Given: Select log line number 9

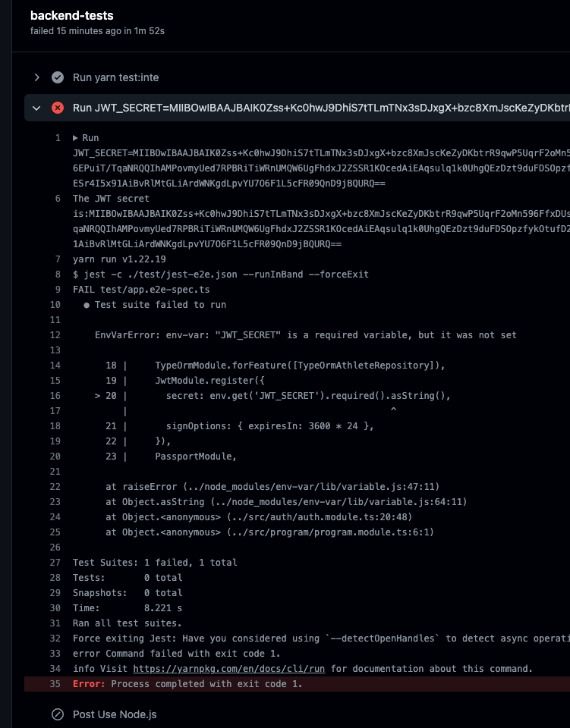Looking at the screenshot, I should [58, 290].
